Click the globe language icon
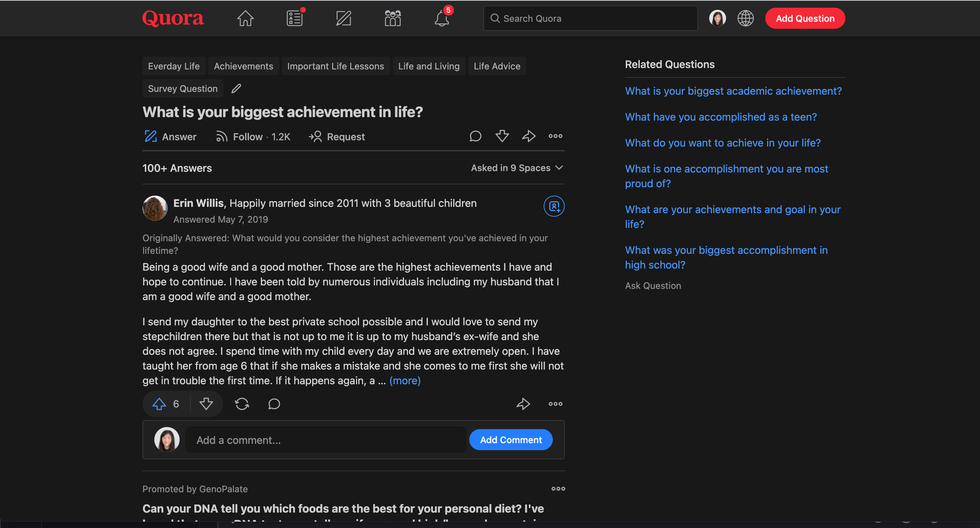The width and height of the screenshot is (980, 528). coord(745,18)
